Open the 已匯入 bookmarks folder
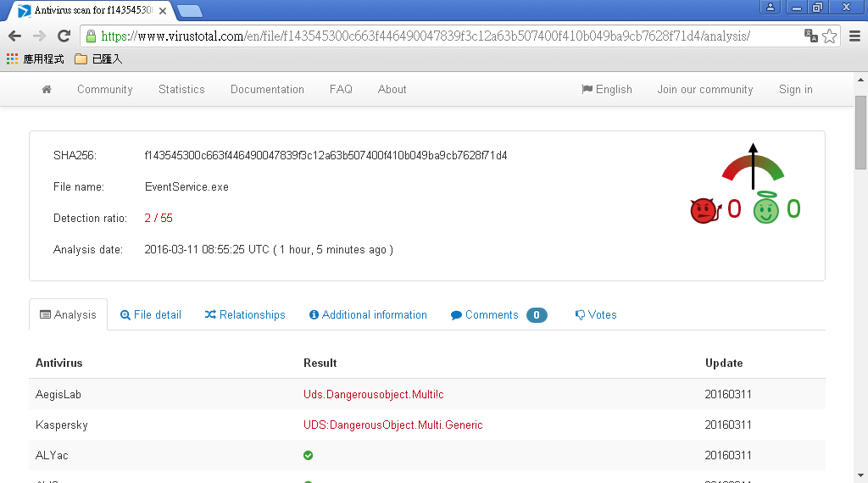The image size is (868, 483). click(x=98, y=58)
